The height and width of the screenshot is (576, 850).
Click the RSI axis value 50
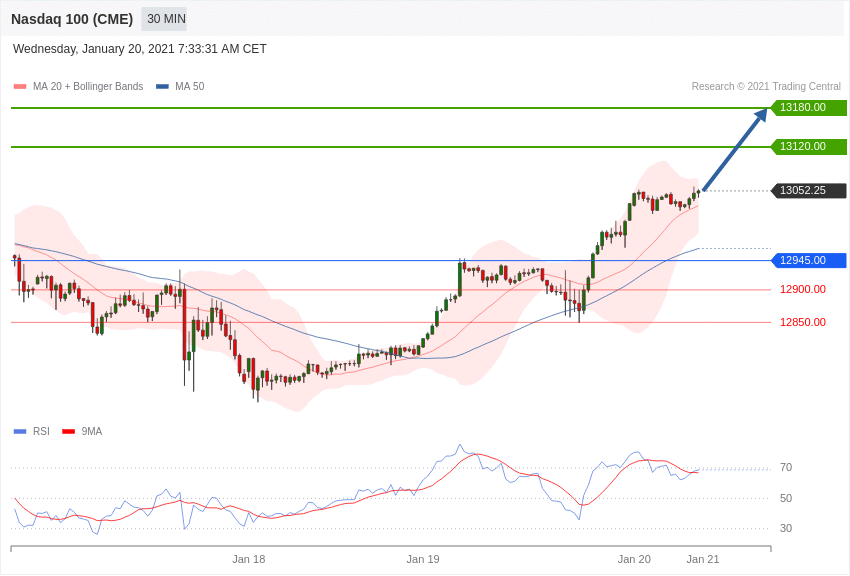click(786, 498)
